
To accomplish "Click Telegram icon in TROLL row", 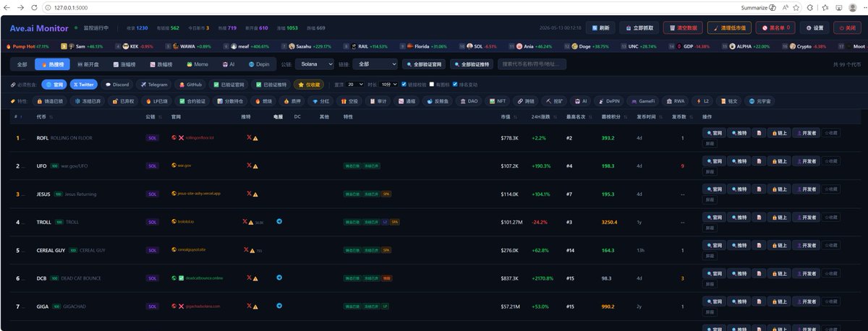I will (279, 222).
